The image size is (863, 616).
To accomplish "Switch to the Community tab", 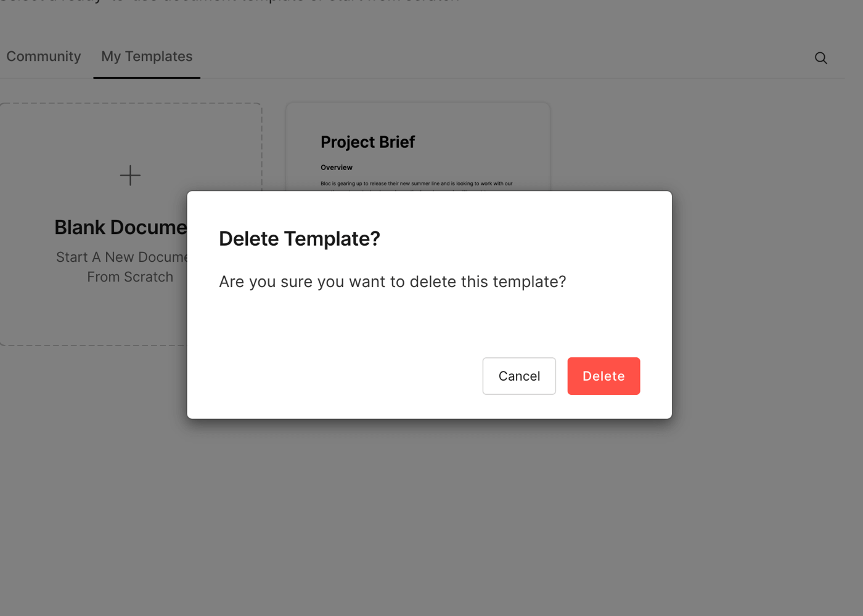I will click(44, 56).
